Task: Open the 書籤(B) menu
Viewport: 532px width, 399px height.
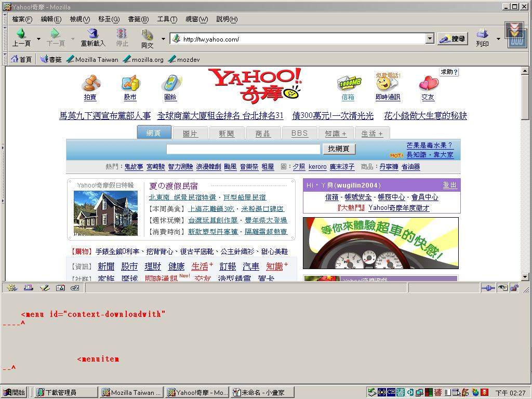Action: click(138, 19)
